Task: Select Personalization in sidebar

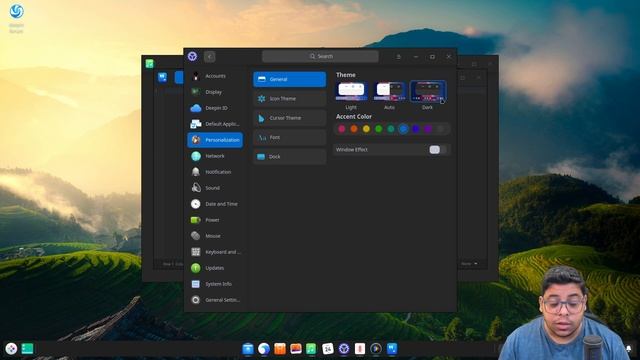Action: click(x=215, y=140)
